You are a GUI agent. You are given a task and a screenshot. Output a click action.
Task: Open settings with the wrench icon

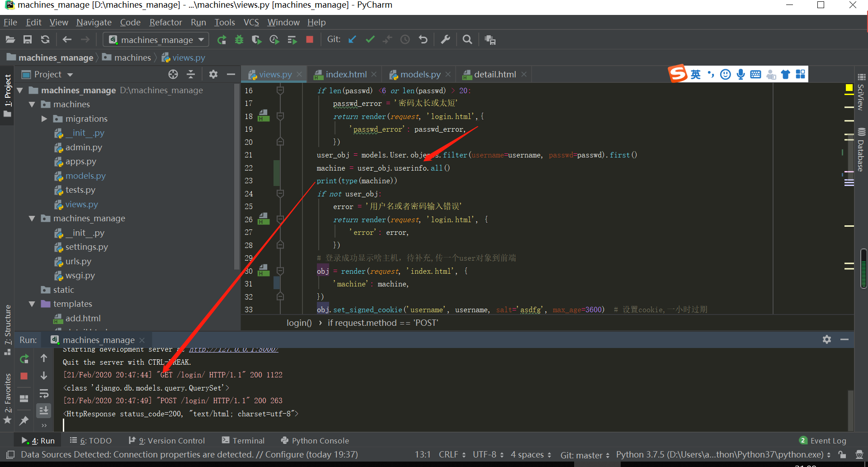pyautogui.click(x=445, y=40)
